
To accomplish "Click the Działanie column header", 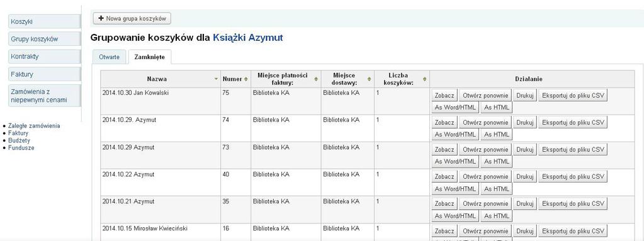I will [x=532, y=79].
